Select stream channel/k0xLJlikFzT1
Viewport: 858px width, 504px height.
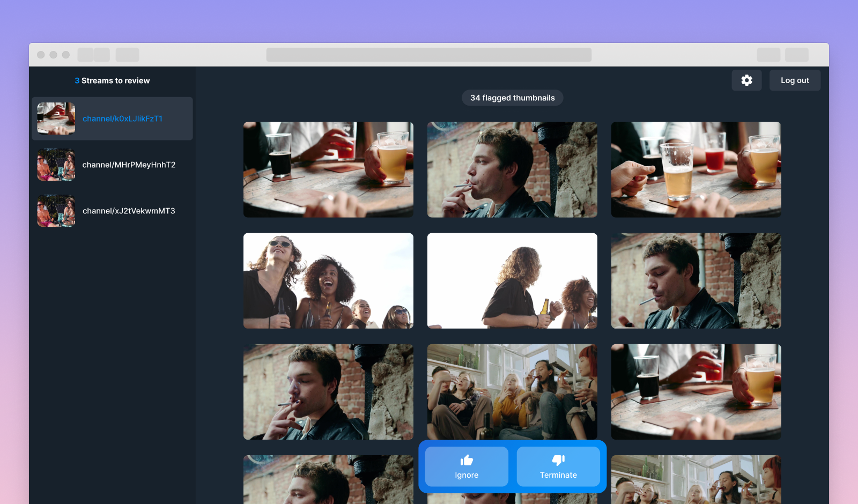[122, 118]
